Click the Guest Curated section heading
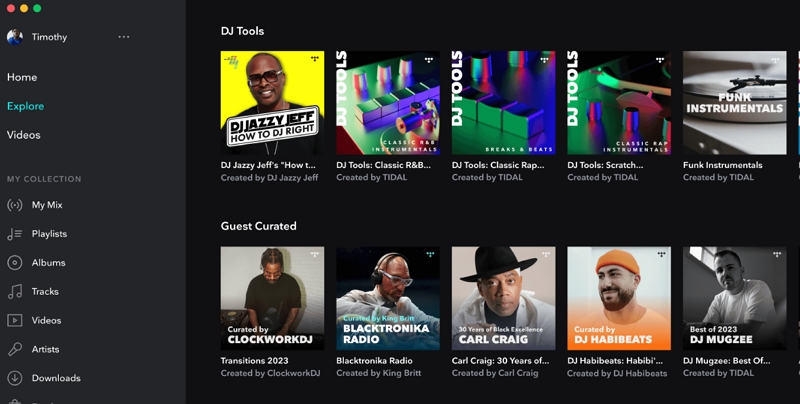 click(x=258, y=226)
